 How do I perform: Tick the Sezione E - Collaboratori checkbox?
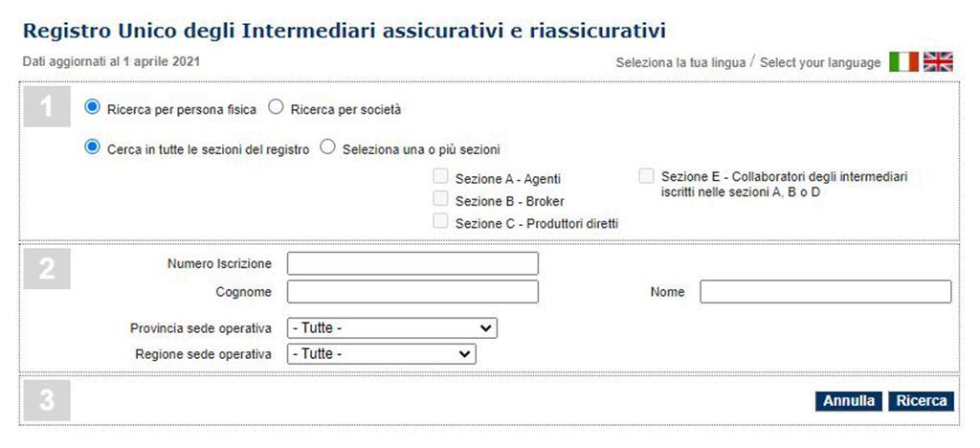[646, 176]
